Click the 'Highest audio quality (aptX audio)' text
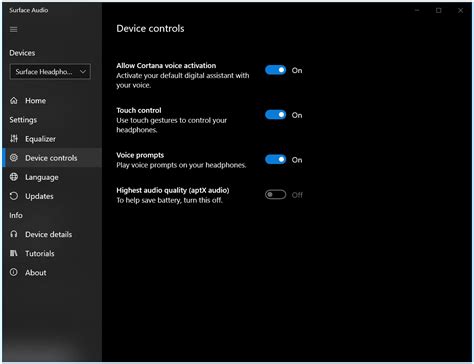This screenshot has width=474, height=364. pyautogui.click(x=173, y=190)
